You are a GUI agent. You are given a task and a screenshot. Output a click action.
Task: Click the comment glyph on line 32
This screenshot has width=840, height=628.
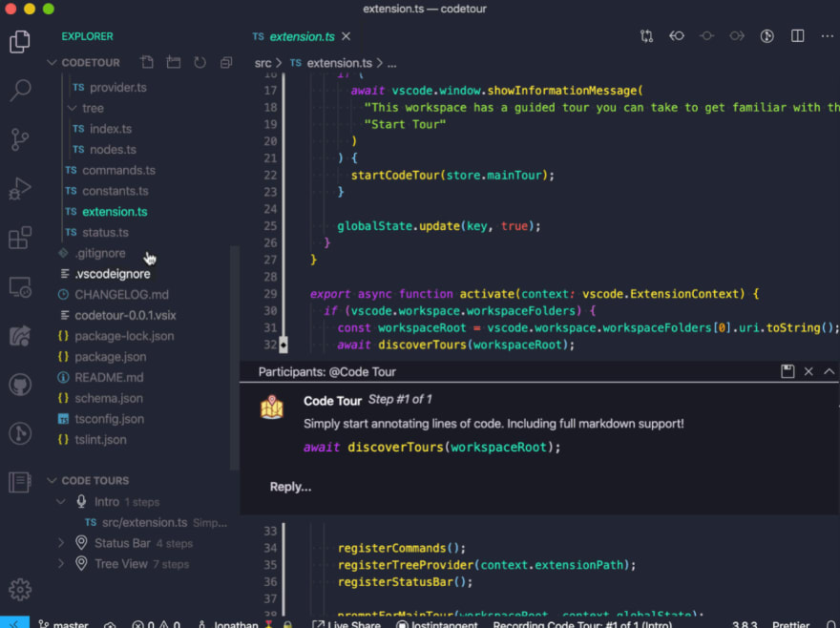click(x=283, y=345)
